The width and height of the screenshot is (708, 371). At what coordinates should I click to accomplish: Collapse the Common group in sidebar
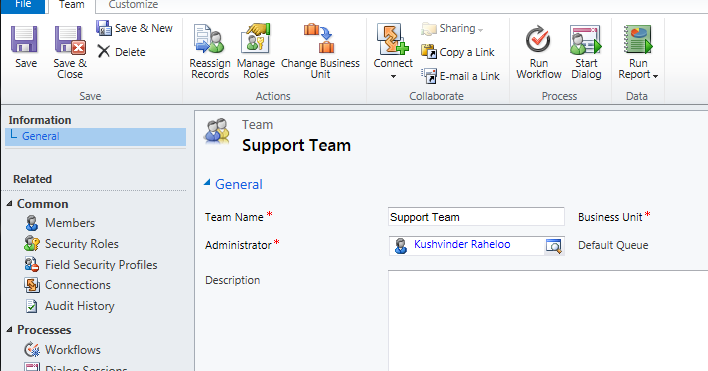9,204
